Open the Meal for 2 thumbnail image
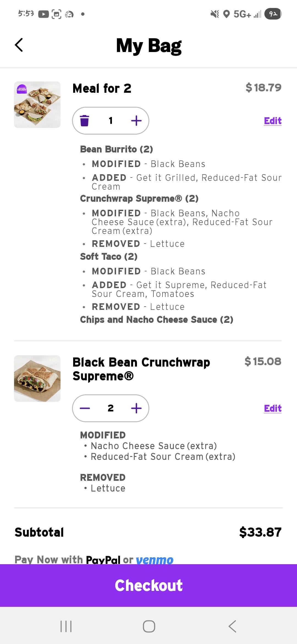 click(37, 105)
